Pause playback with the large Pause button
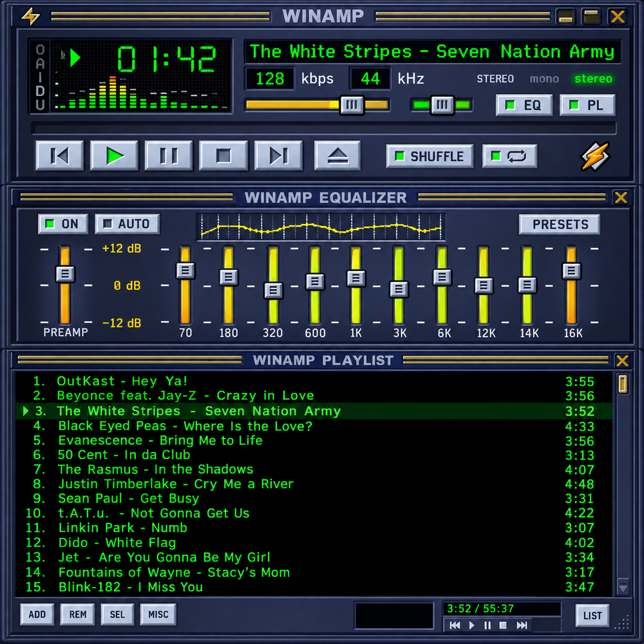The height and width of the screenshot is (644, 644). pos(169,156)
